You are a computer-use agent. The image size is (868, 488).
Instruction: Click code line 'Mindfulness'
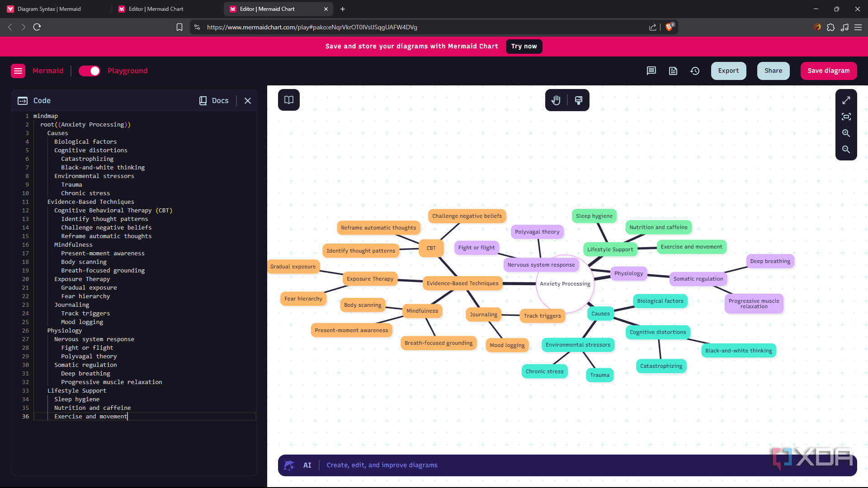point(73,245)
